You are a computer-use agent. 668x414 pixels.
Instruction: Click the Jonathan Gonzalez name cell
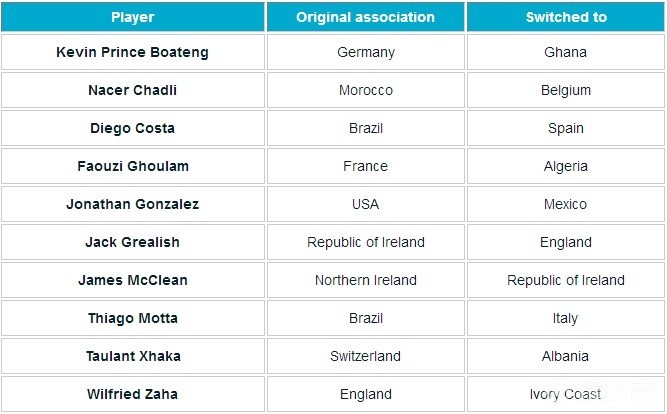(x=133, y=204)
